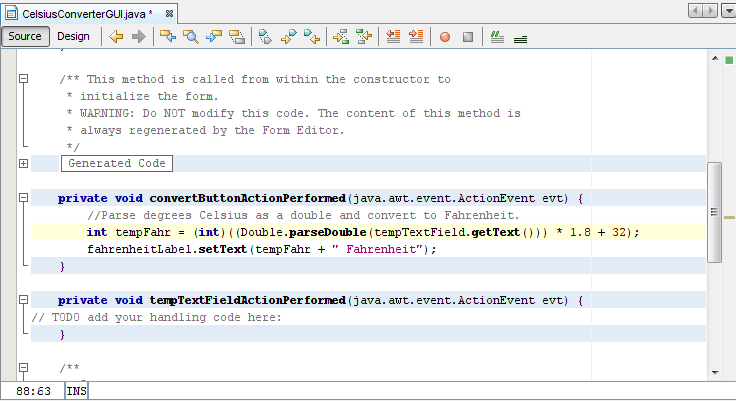Collapse the tempTextFieldActionPerformed method fold
736x401 pixels.
click(x=23, y=300)
